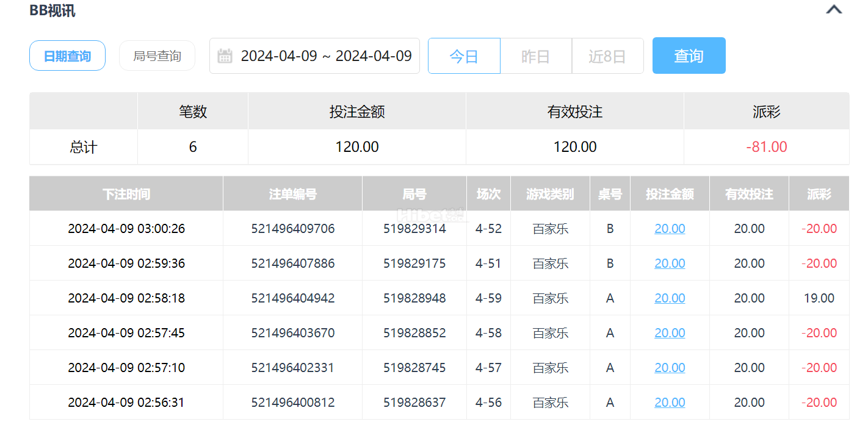Open 20.00 bet link for 02:58:18 row
Viewport: 868px width, 430px height.
pyautogui.click(x=670, y=298)
